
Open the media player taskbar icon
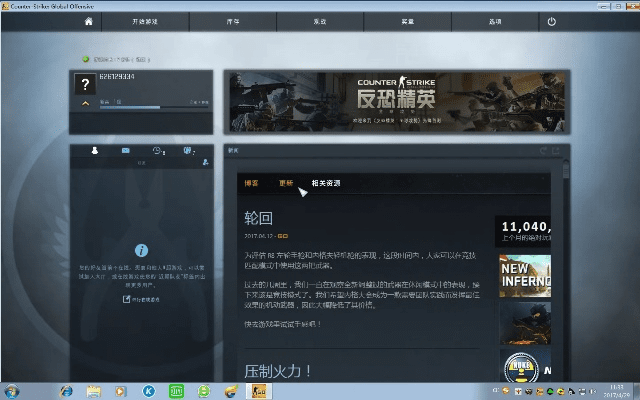pyautogui.click(x=120, y=391)
